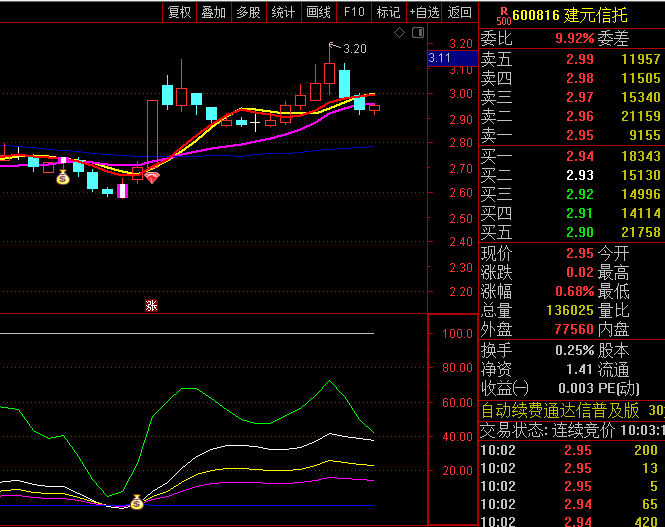The height and width of the screenshot is (527, 665).
Task: Open F10 company information
Action: coord(353,12)
